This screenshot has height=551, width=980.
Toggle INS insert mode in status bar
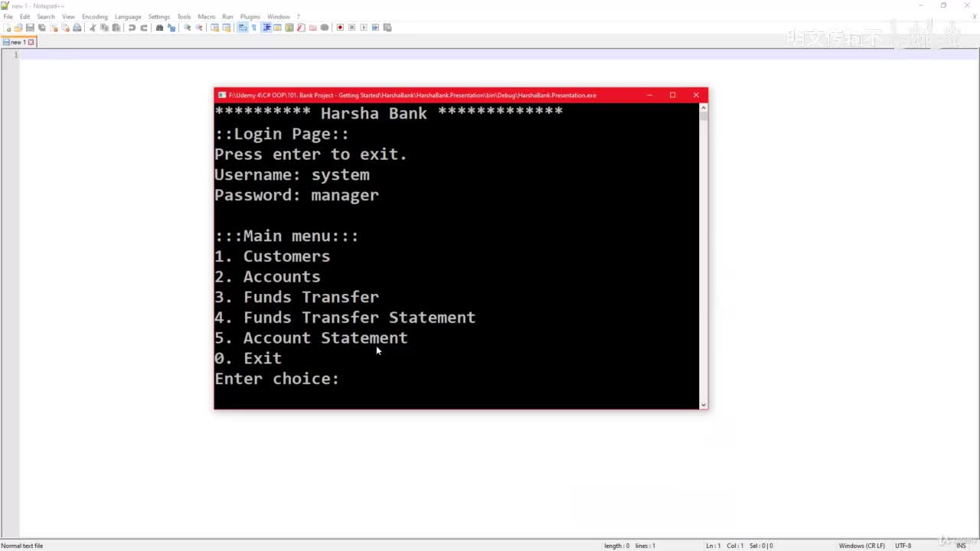tap(961, 546)
